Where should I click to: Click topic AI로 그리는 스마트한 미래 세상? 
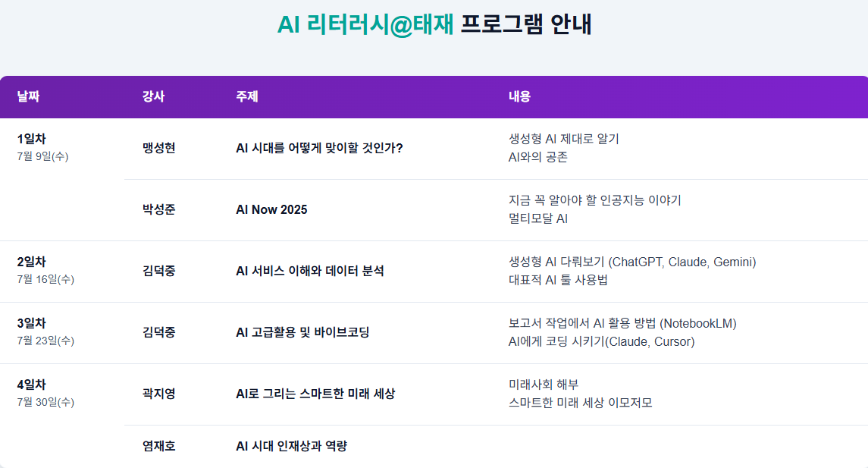click(315, 394)
